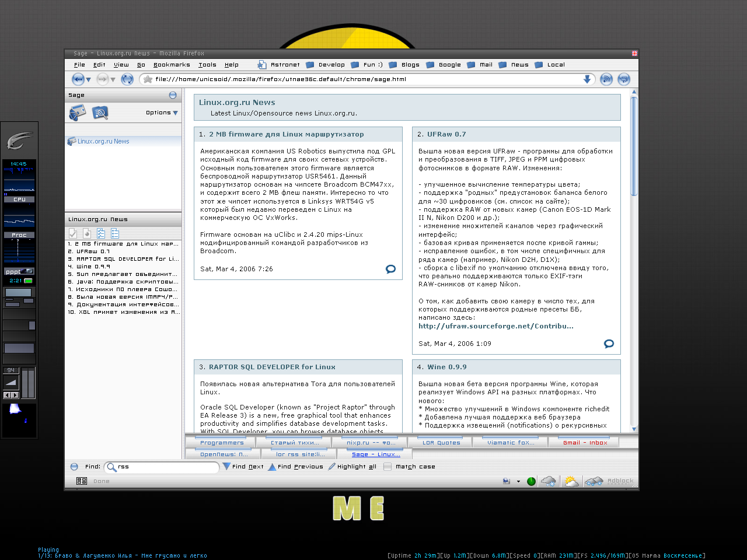Click the Back navigation arrow button

coord(78,79)
